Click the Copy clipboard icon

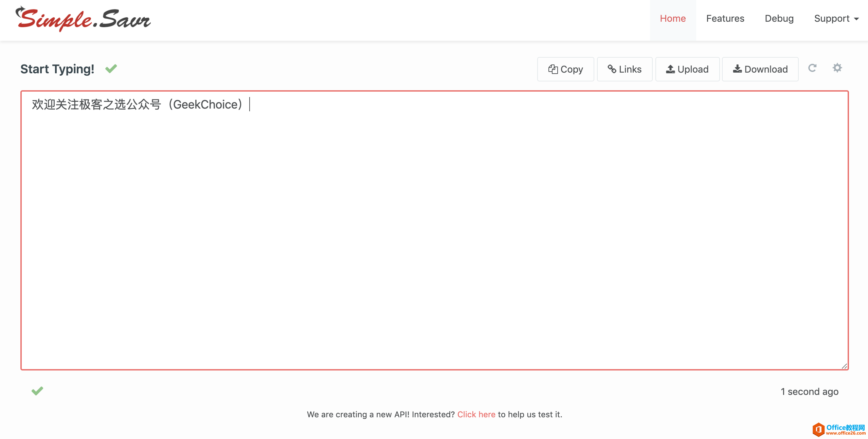553,69
